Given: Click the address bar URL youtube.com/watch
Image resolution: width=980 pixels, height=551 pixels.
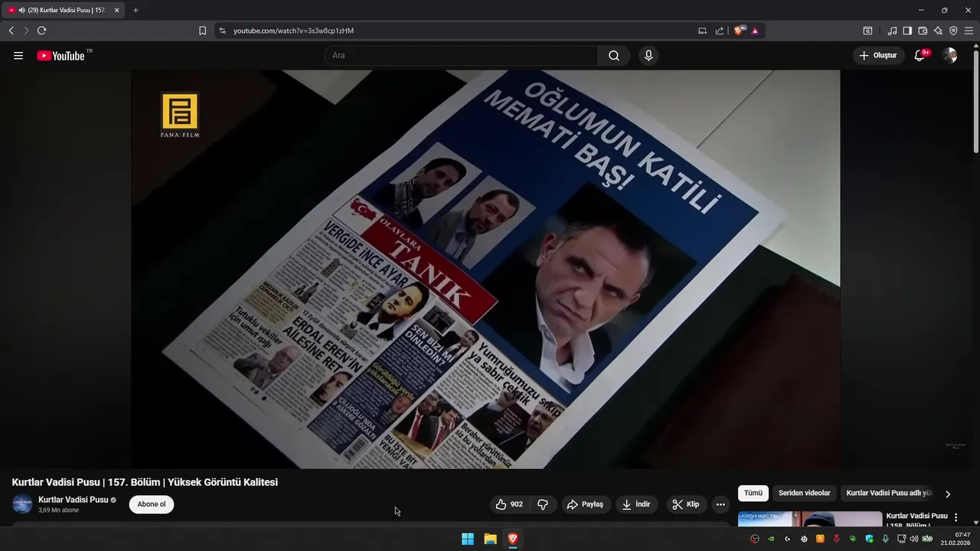Looking at the screenshot, I should point(293,31).
